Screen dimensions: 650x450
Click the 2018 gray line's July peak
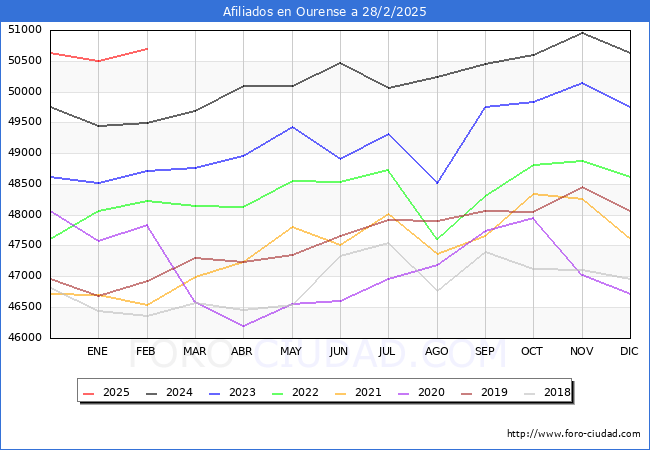point(388,243)
